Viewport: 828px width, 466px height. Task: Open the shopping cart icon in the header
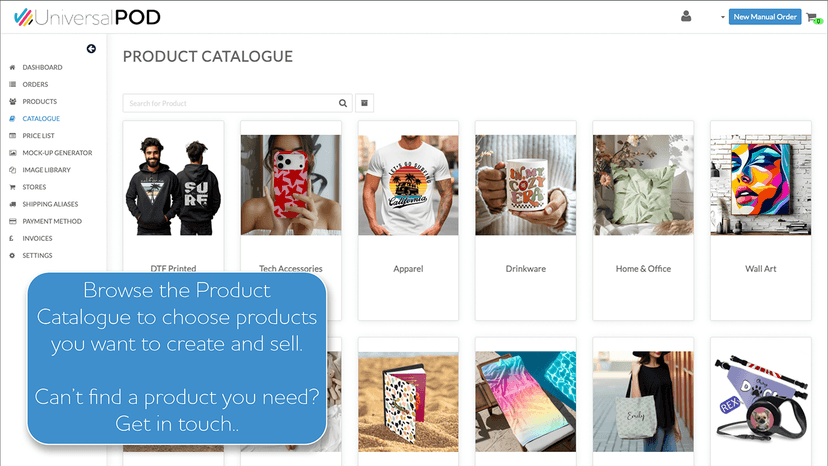click(814, 18)
